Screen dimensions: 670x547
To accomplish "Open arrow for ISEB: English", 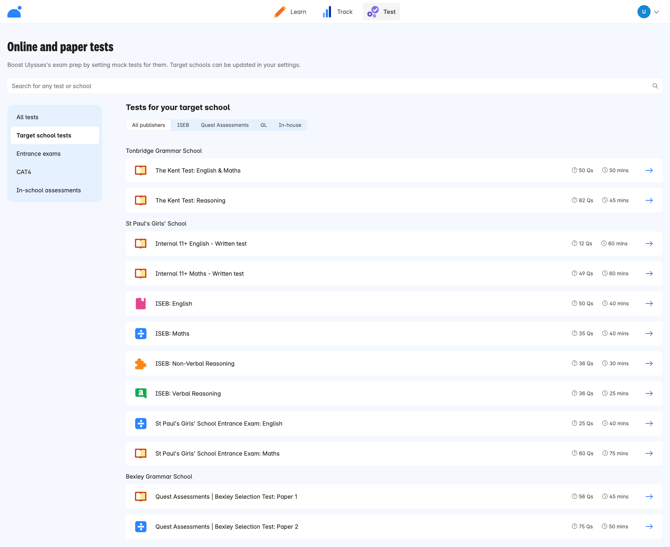I will click(x=649, y=303).
